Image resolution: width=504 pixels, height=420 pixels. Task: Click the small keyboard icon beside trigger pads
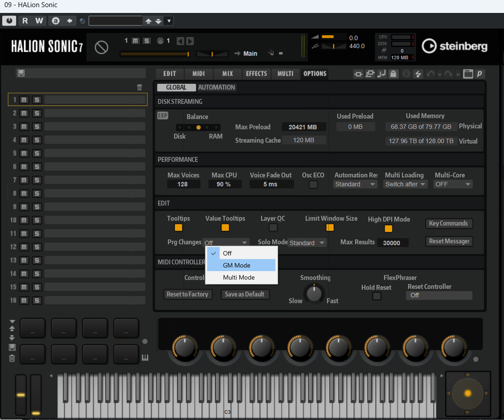145,358
